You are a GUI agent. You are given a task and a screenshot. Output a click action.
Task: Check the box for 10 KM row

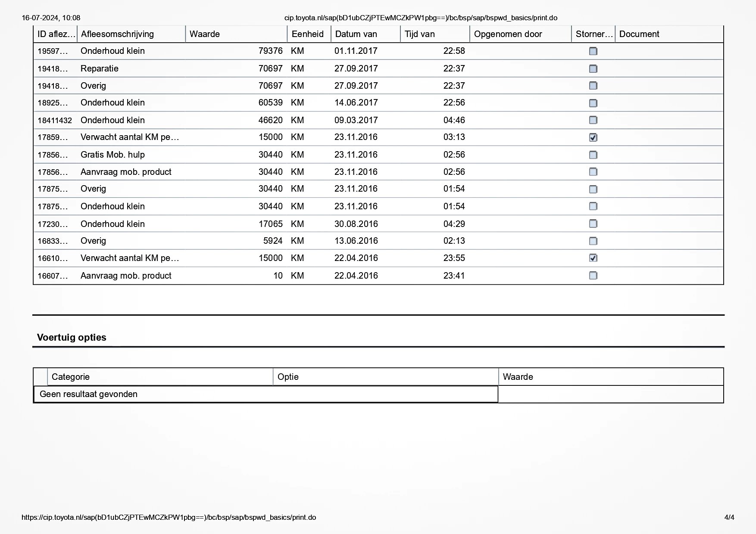tap(593, 275)
